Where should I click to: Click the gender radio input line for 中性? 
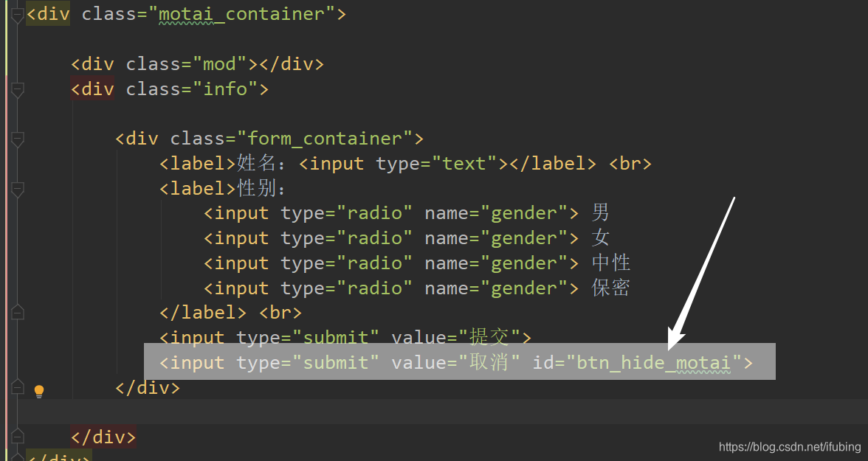pos(417,263)
